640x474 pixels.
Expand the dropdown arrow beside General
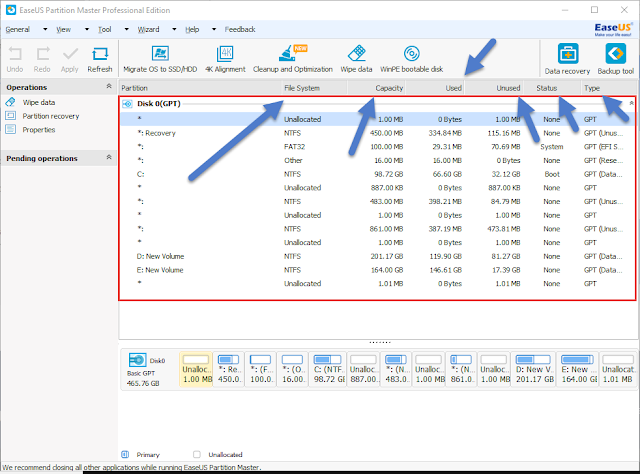(x=45, y=29)
